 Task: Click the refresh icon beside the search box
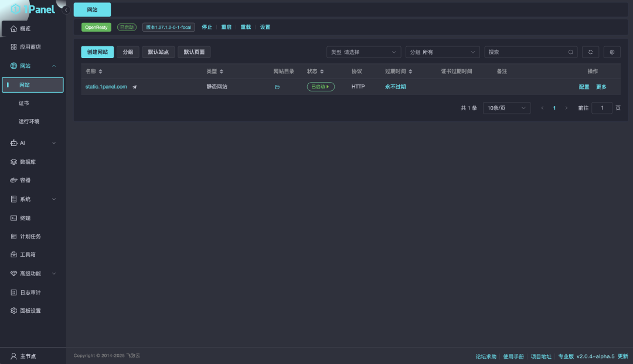(x=590, y=52)
